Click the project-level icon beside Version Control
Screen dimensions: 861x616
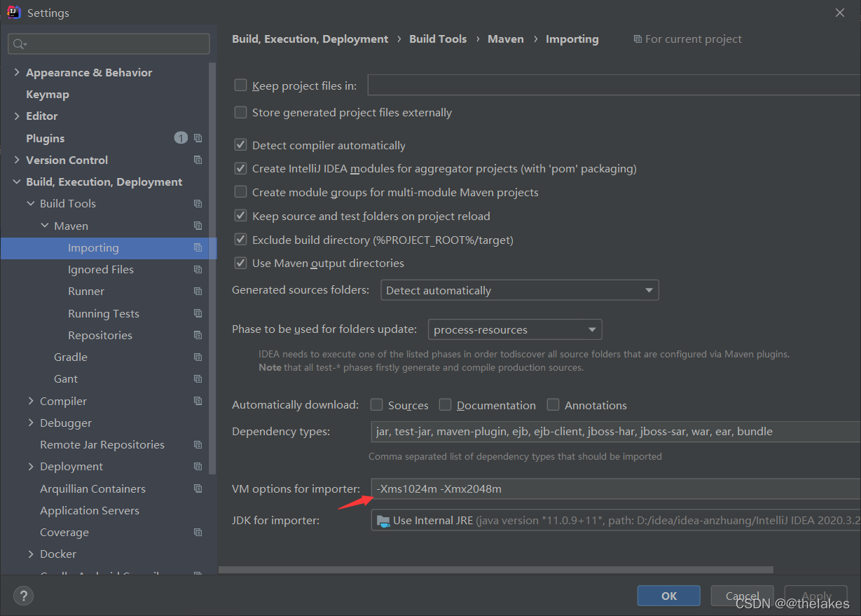(x=198, y=160)
